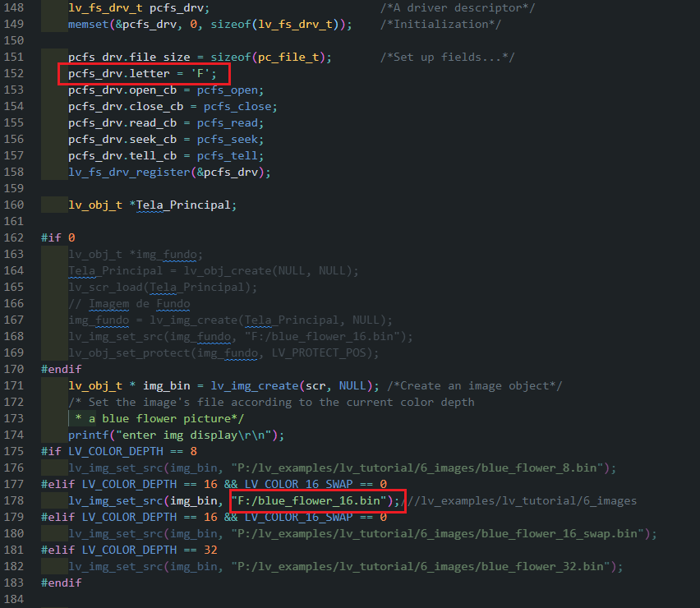
Task: Click line number 178 in gutter
Action: [x=14, y=500]
